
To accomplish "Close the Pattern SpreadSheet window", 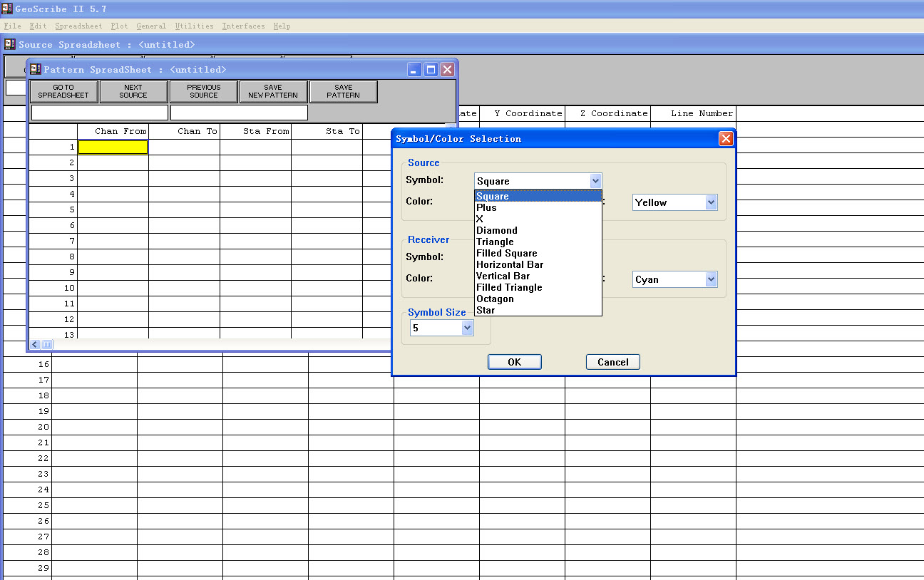I will pos(447,69).
